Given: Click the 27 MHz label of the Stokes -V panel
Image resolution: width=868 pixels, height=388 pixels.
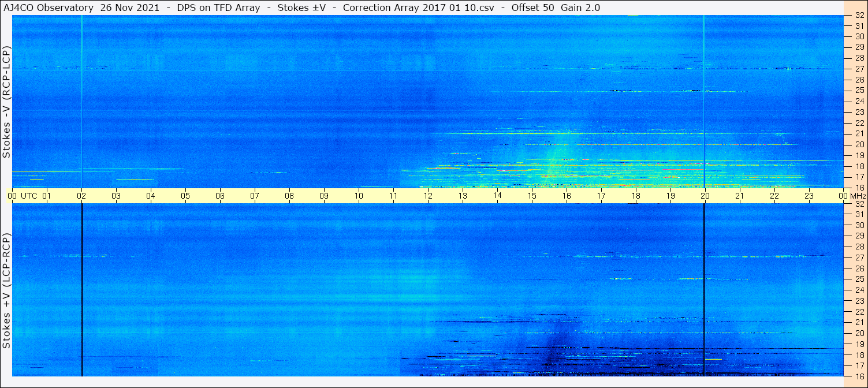Looking at the screenshot, I should point(859,68).
